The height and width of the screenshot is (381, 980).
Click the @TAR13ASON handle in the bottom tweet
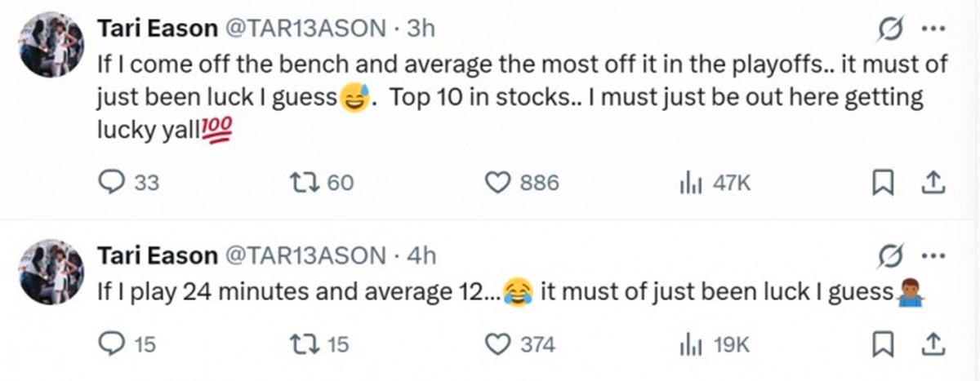pyautogui.click(x=304, y=256)
